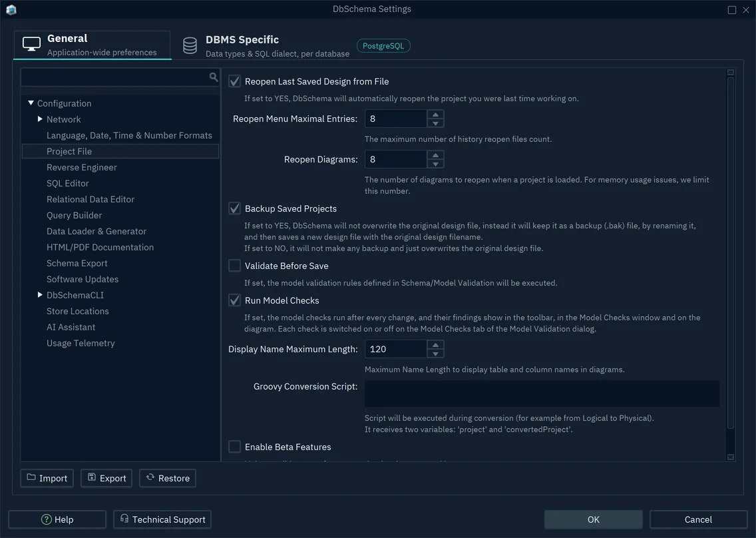Open AI Assistant settings
Viewport: 756px width, 538px height.
tap(71, 327)
